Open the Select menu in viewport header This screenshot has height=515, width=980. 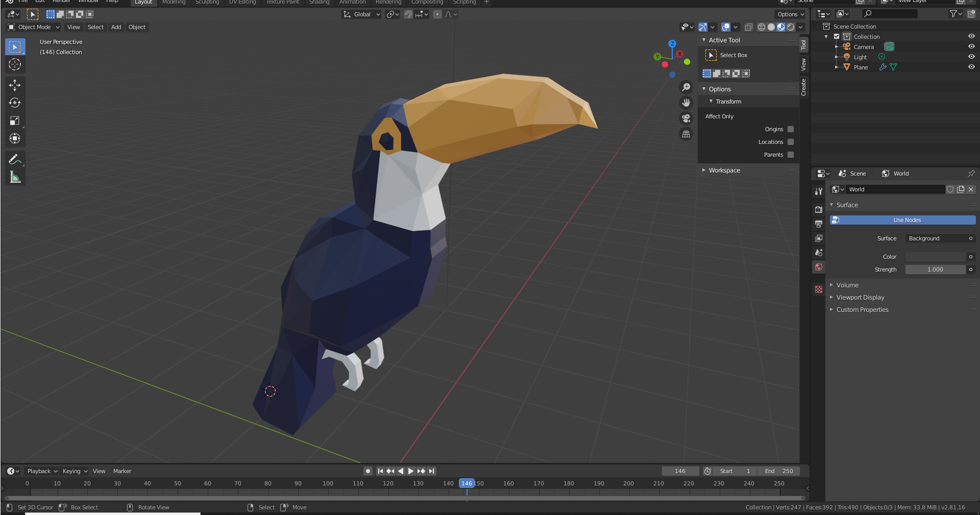click(95, 27)
